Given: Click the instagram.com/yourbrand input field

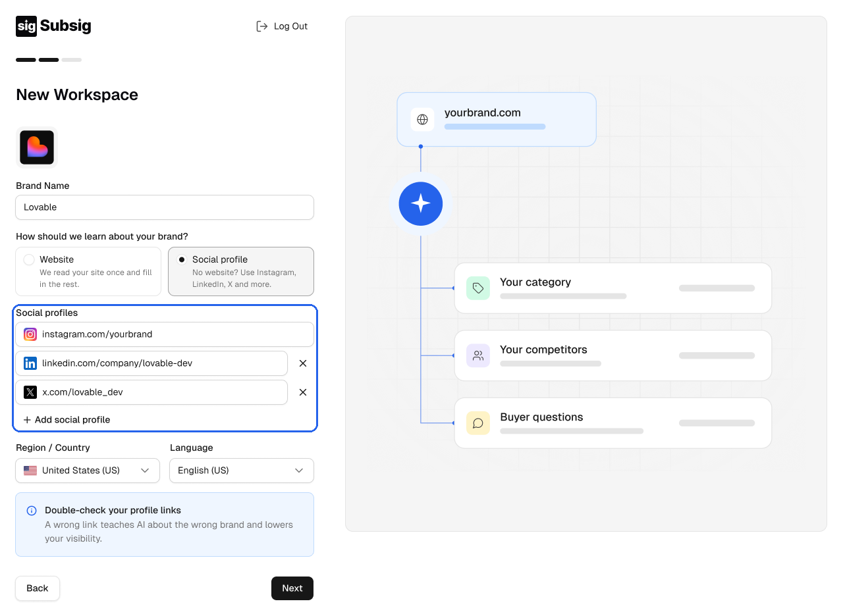Looking at the screenshot, I should point(165,334).
